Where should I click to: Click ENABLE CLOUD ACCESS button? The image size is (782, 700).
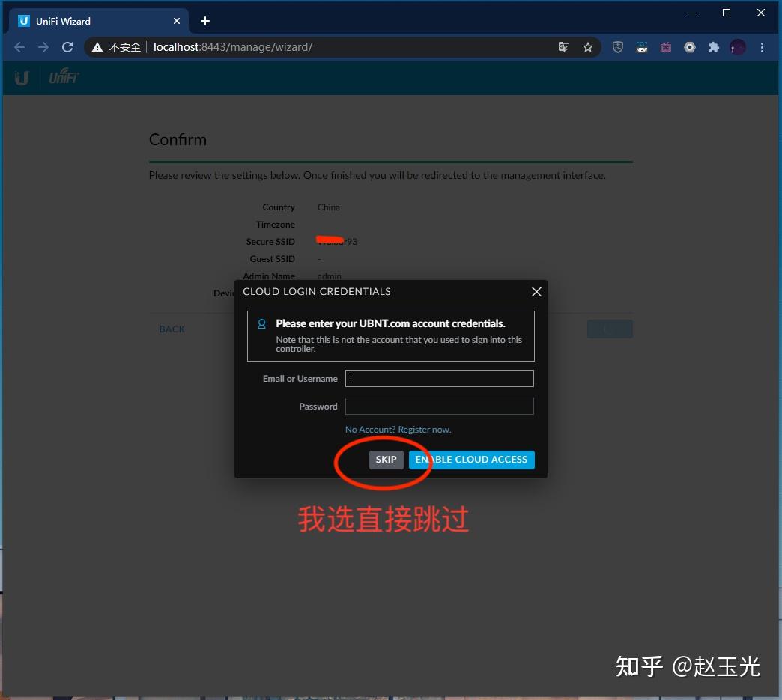pyautogui.click(x=471, y=459)
